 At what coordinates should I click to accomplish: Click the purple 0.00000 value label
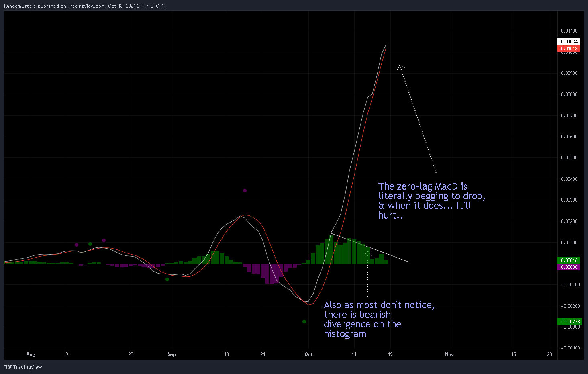569,267
